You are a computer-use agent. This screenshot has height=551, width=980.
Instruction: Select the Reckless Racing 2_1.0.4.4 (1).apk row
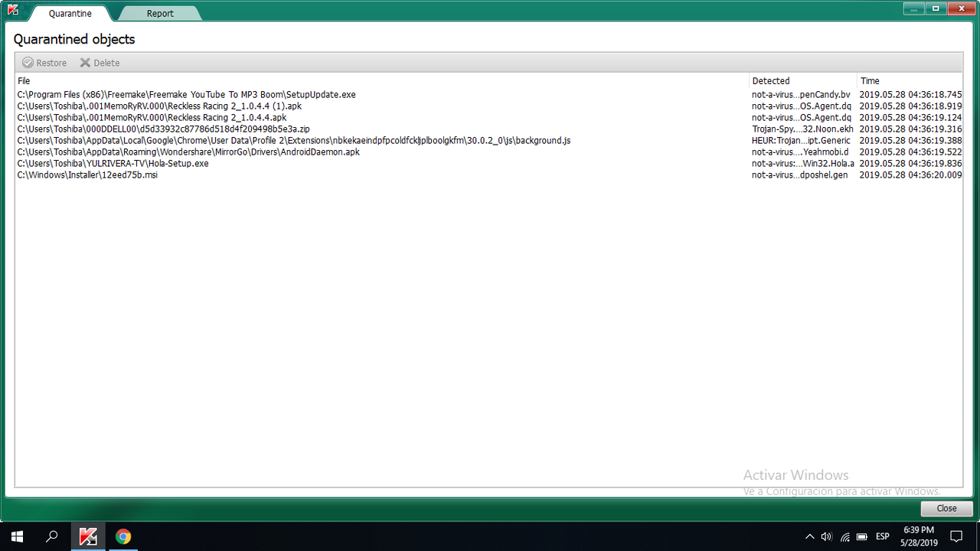click(489, 106)
